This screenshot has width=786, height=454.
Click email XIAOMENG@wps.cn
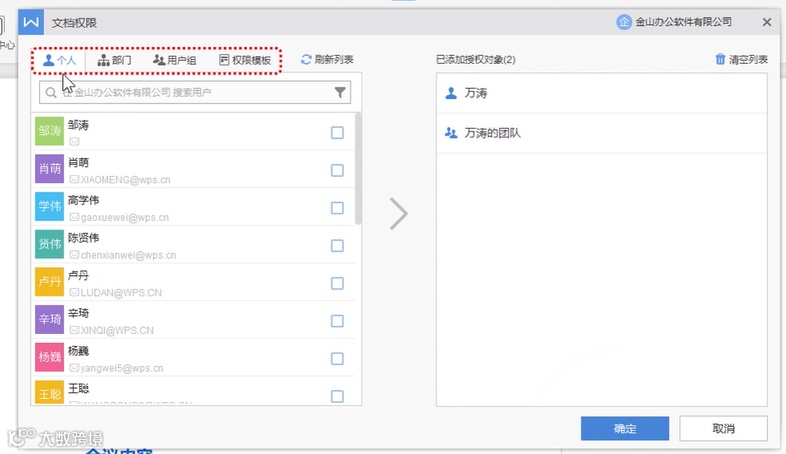(x=125, y=180)
